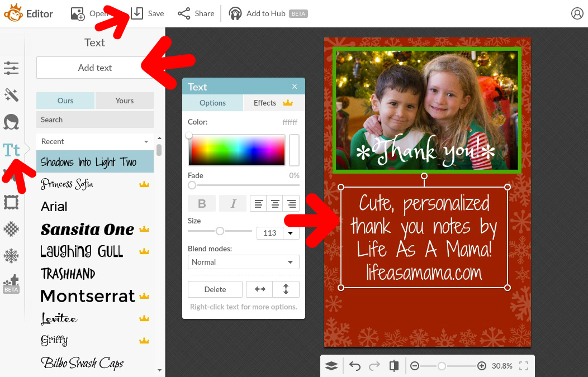Delete the selected text box
This screenshot has height=377, width=588.
coord(215,289)
